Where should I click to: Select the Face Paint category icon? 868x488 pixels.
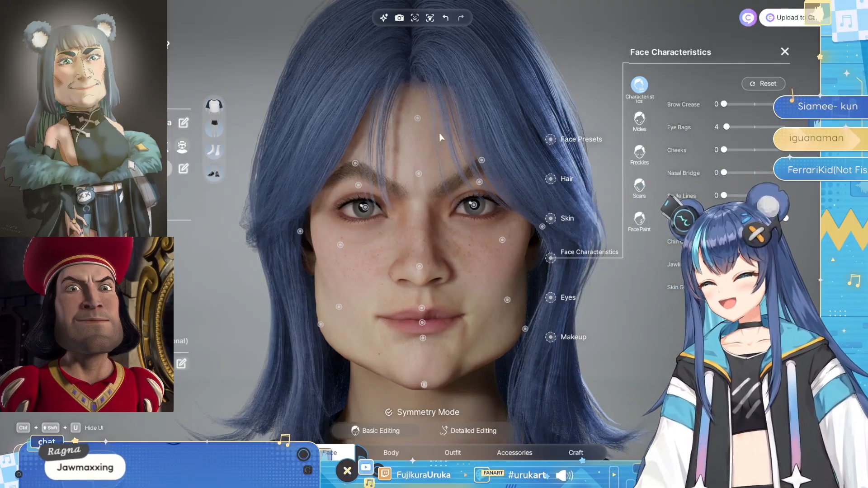(x=639, y=221)
